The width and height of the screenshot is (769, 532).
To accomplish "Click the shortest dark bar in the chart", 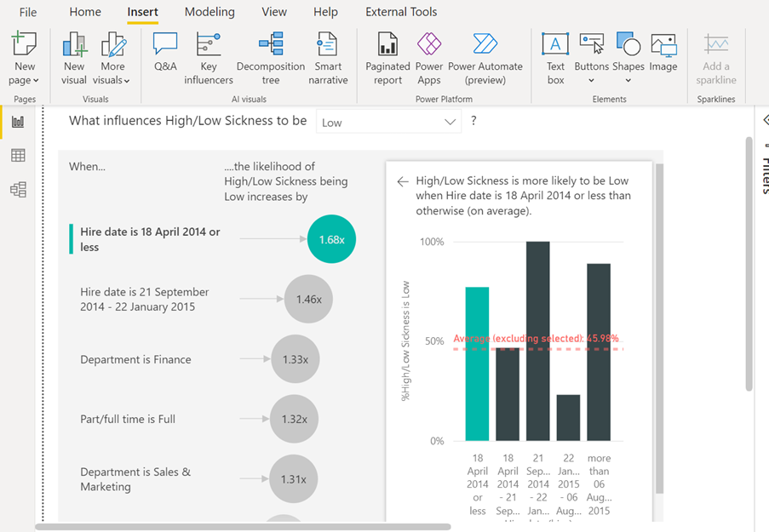I will (x=568, y=418).
